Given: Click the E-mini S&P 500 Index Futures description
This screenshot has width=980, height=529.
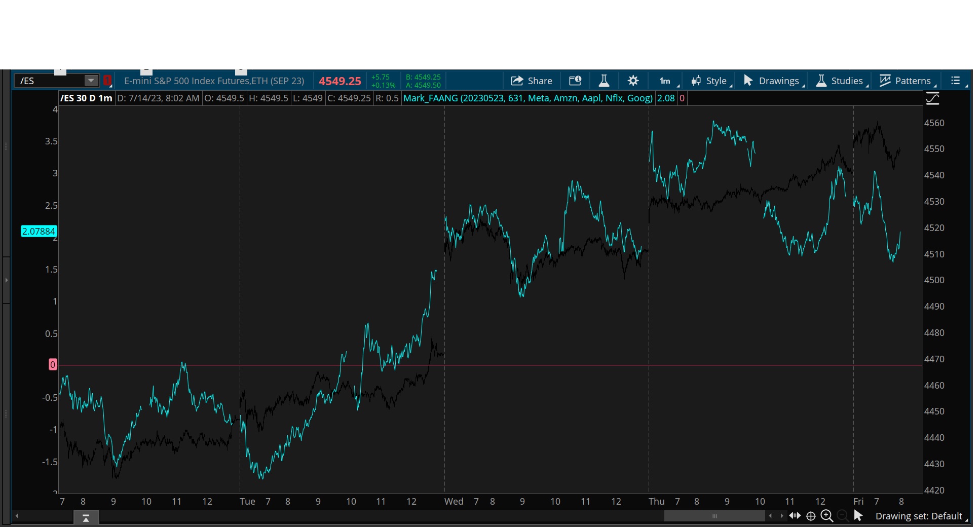Looking at the screenshot, I should tap(214, 81).
